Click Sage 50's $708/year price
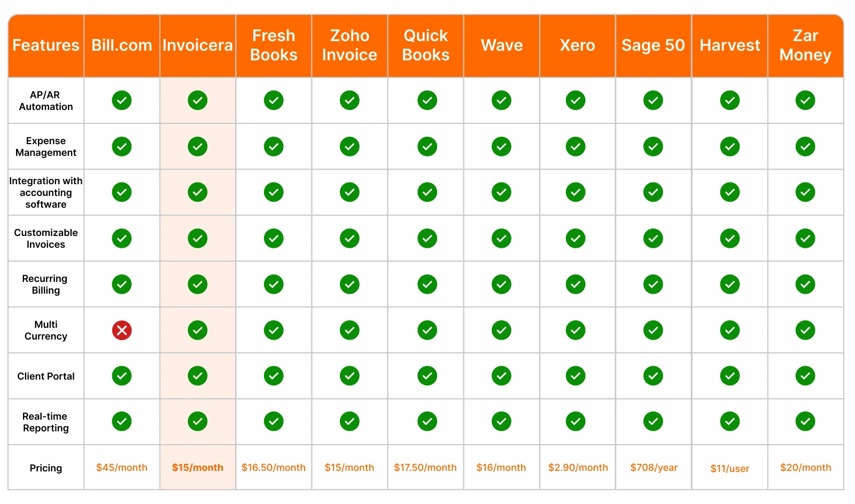 coord(654,468)
